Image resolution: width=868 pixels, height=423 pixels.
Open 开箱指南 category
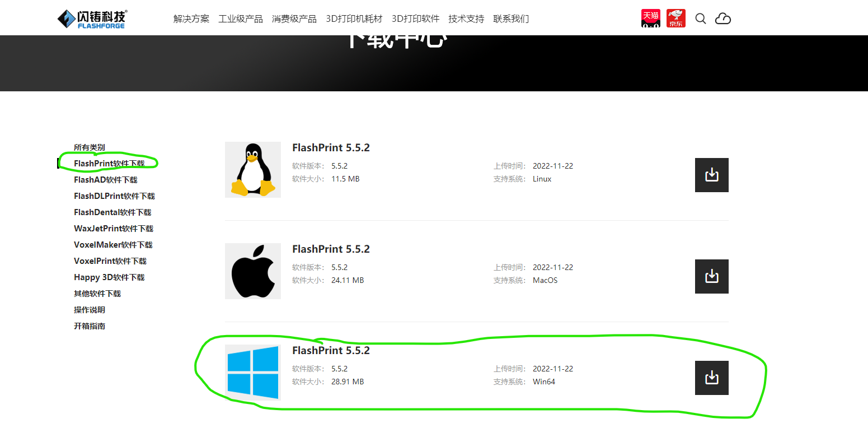pos(90,326)
